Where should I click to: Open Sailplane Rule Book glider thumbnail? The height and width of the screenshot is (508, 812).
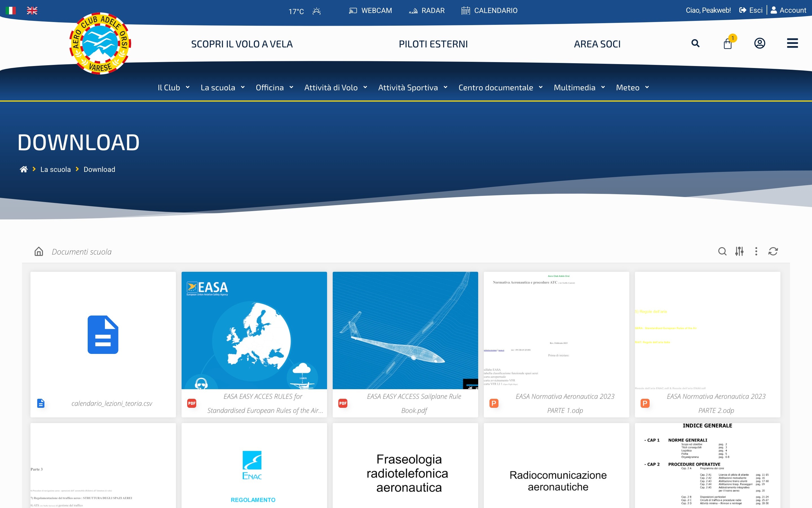coord(405,330)
